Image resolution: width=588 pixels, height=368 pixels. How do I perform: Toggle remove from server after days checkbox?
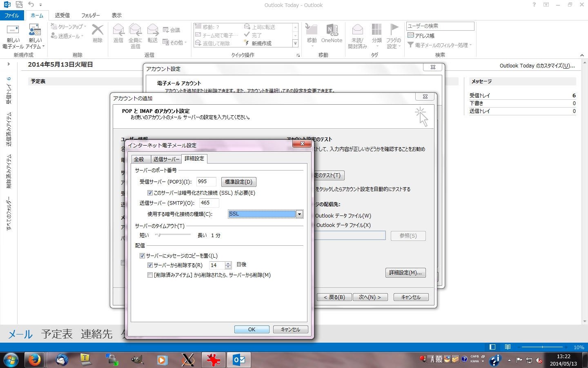[150, 265]
